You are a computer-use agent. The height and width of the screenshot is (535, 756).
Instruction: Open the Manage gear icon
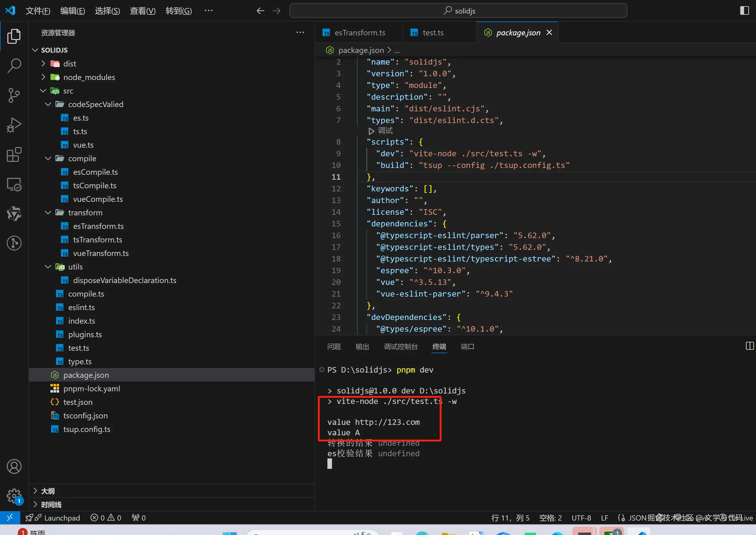point(14,495)
